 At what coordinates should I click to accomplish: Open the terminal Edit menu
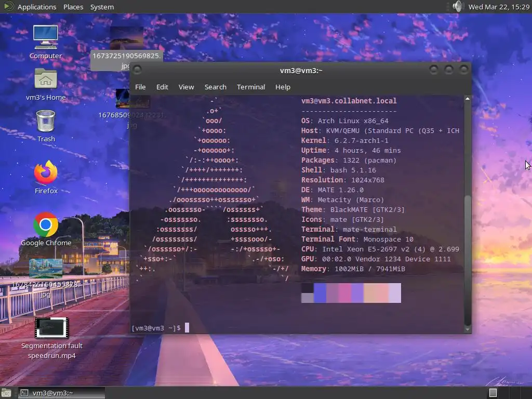pyautogui.click(x=162, y=87)
